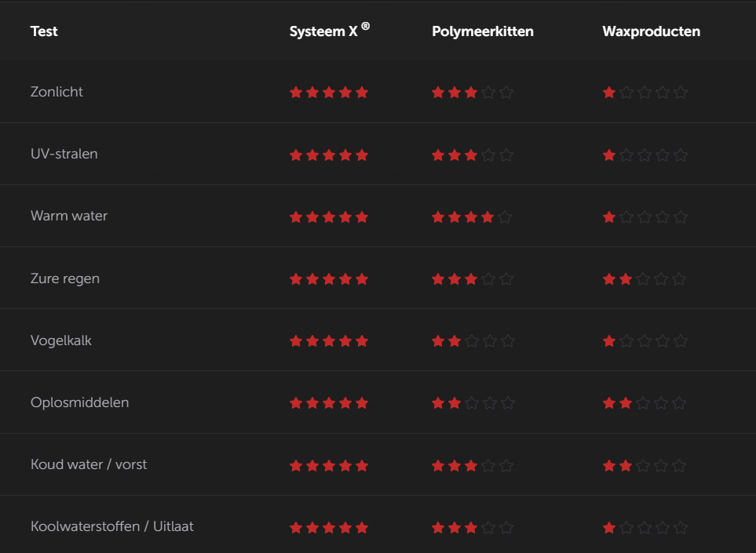
Task: Click the Polymeerkitten star rating for Zonlicht
Action: (x=471, y=93)
